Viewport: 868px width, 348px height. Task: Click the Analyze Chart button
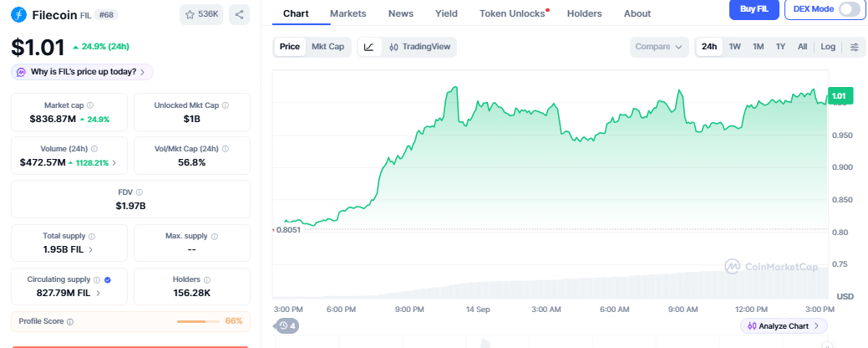coord(784,326)
